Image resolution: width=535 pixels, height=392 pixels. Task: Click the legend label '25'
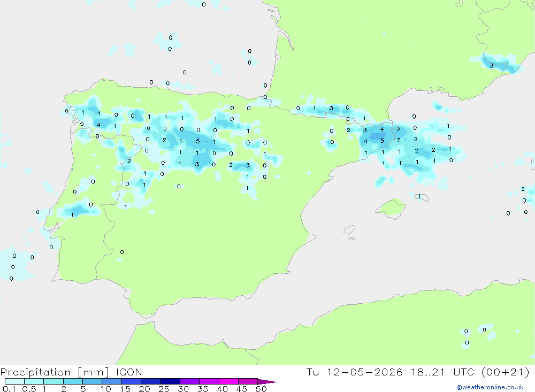pyautogui.click(x=164, y=389)
